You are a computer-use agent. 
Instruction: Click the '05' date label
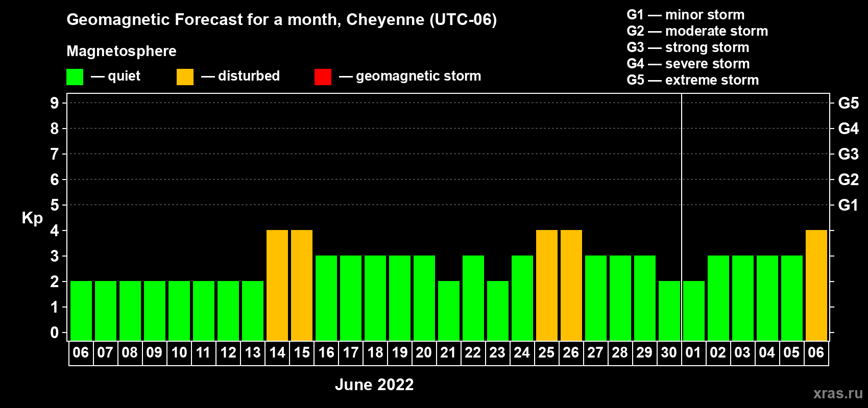pyautogui.click(x=791, y=353)
